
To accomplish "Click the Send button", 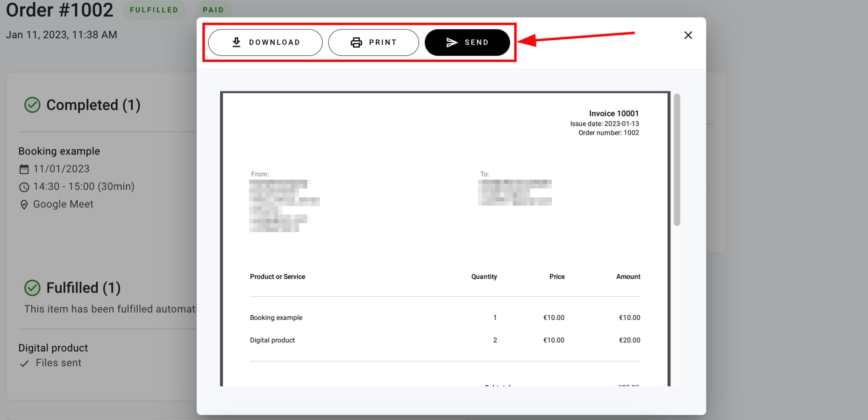I will [x=467, y=42].
